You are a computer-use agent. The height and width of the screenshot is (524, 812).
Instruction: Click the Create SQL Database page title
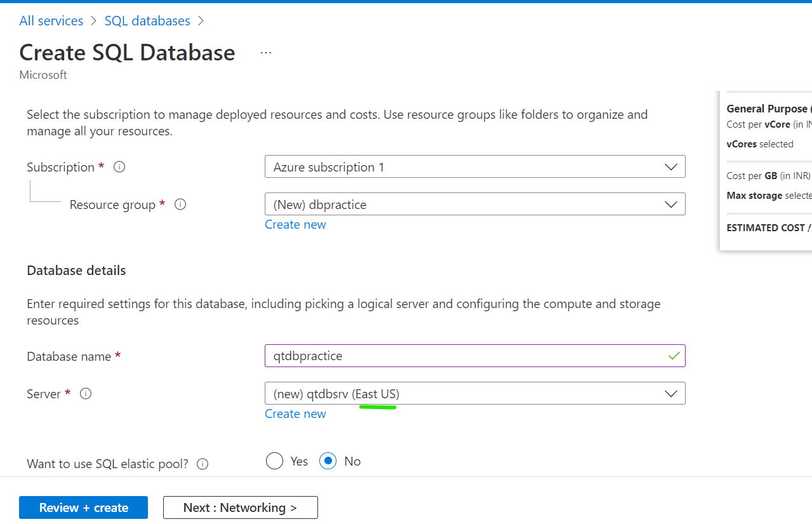127,53
